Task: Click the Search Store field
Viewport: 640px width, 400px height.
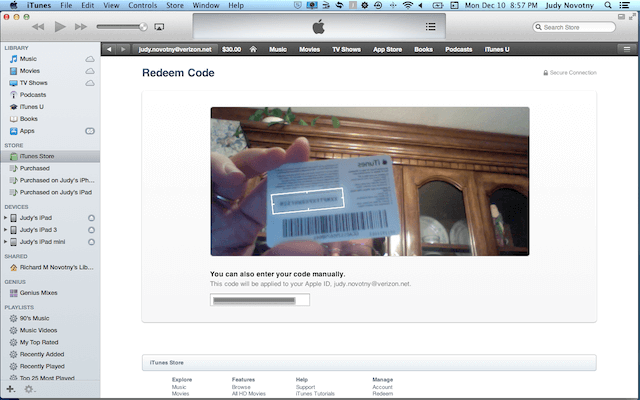Action: pyautogui.click(x=574, y=27)
